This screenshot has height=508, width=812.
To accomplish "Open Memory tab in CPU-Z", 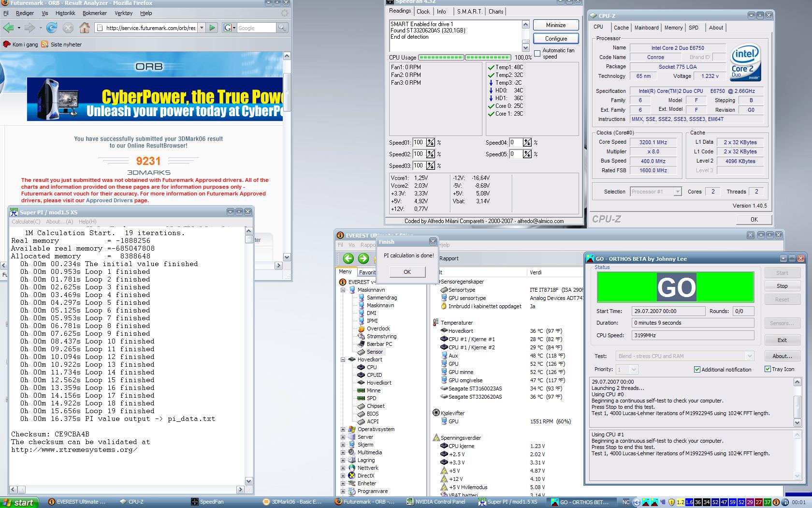I will [673, 28].
